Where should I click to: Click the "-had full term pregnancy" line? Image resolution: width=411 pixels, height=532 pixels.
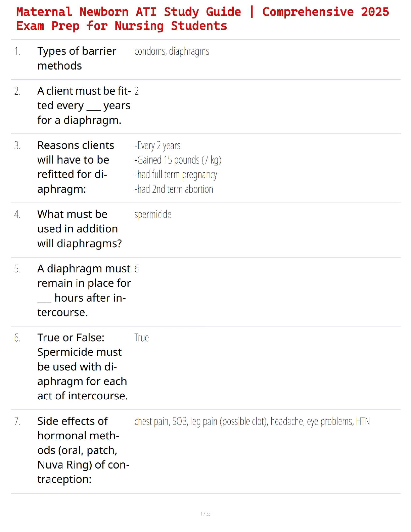176,175
